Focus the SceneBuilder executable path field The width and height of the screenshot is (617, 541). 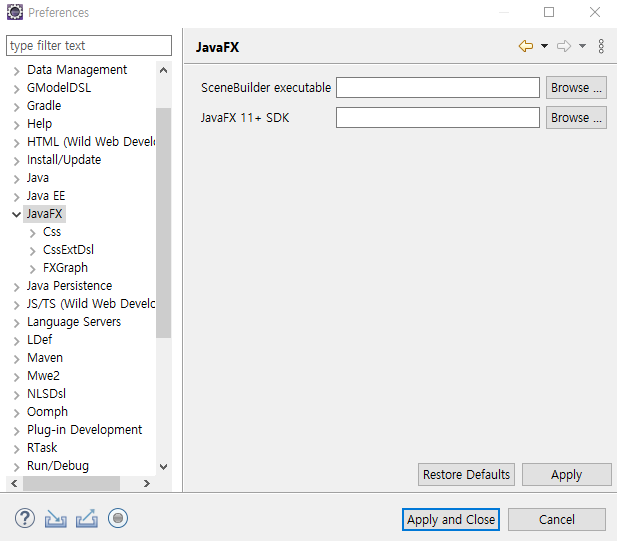[438, 87]
